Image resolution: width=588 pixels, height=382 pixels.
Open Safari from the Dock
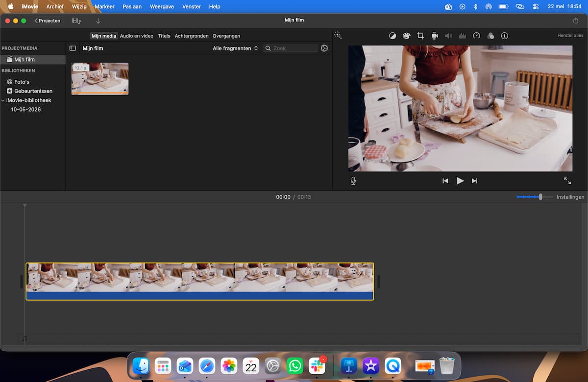[x=207, y=366]
